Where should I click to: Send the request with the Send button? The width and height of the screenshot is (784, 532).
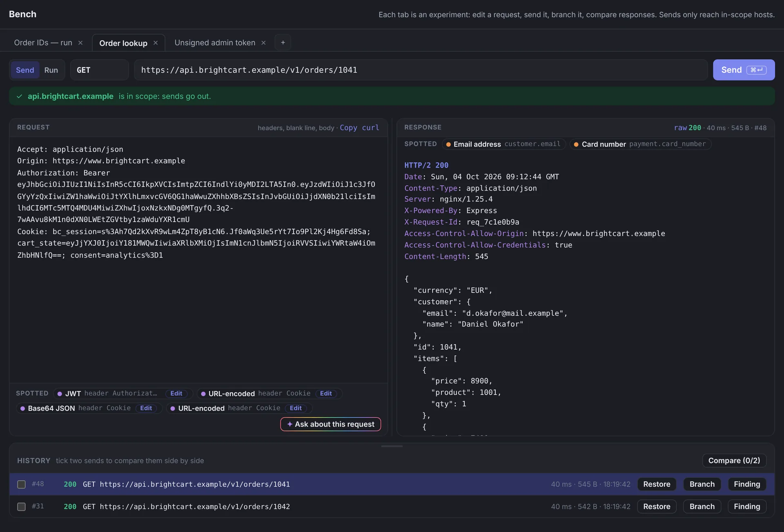pos(744,70)
